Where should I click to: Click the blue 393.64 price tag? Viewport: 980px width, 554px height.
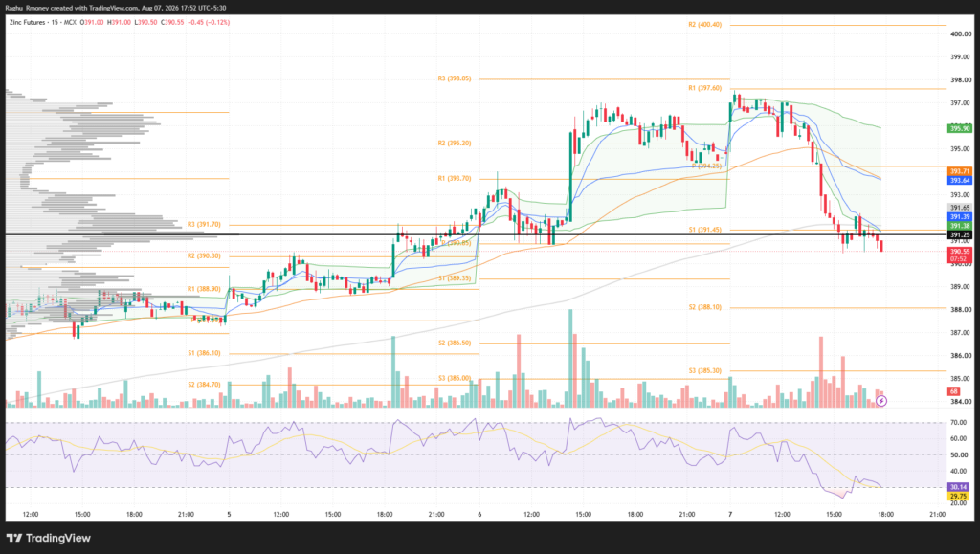click(959, 181)
